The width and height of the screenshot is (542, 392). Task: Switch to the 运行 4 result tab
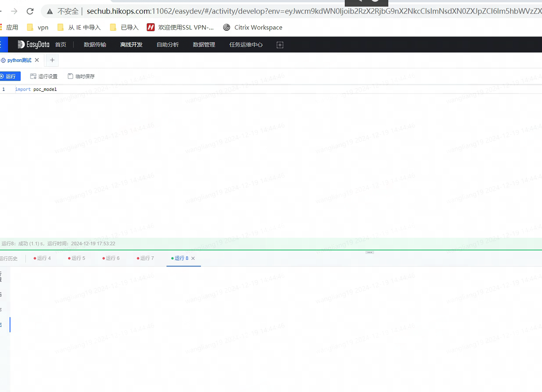click(43, 259)
